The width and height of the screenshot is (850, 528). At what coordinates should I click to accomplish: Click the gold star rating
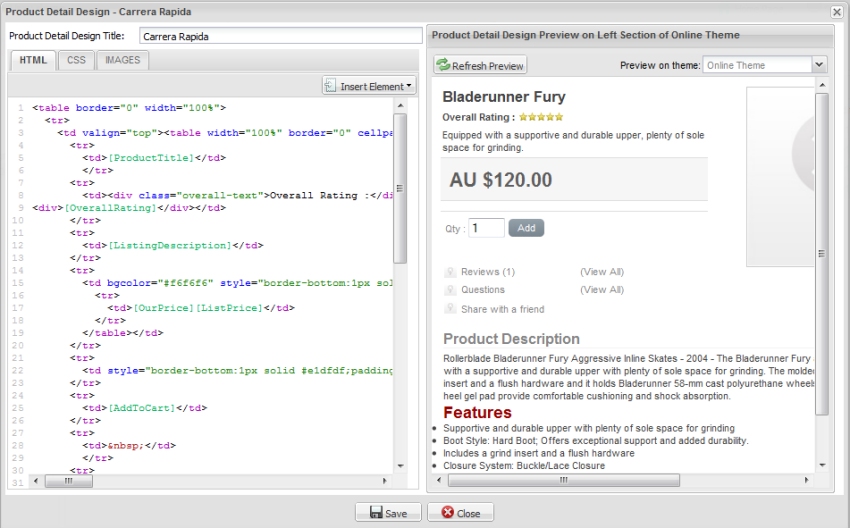tap(541, 117)
